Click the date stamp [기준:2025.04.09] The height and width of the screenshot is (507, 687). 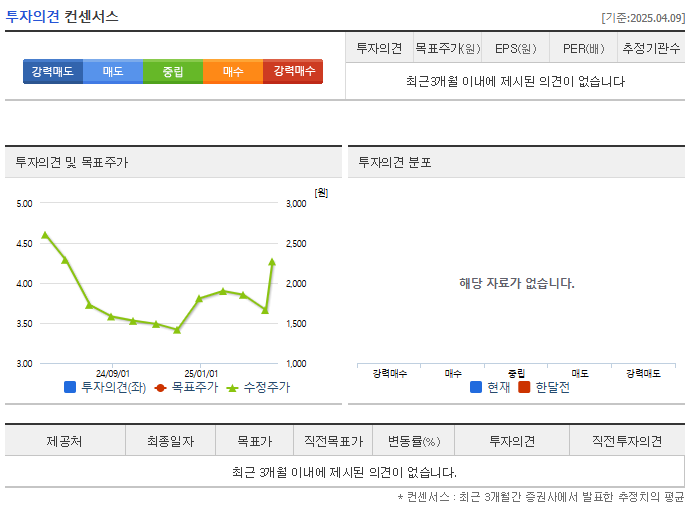[x=643, y=18]
